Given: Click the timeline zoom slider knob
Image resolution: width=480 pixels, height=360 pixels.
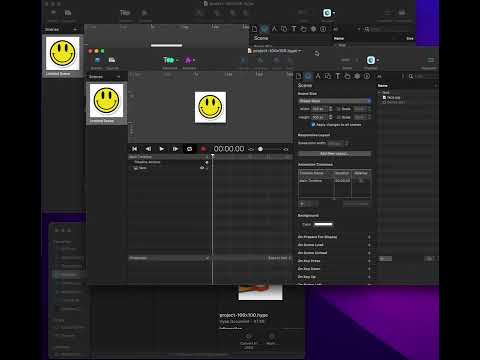Looking at the screenshot, I should click(x=261, y=149).
